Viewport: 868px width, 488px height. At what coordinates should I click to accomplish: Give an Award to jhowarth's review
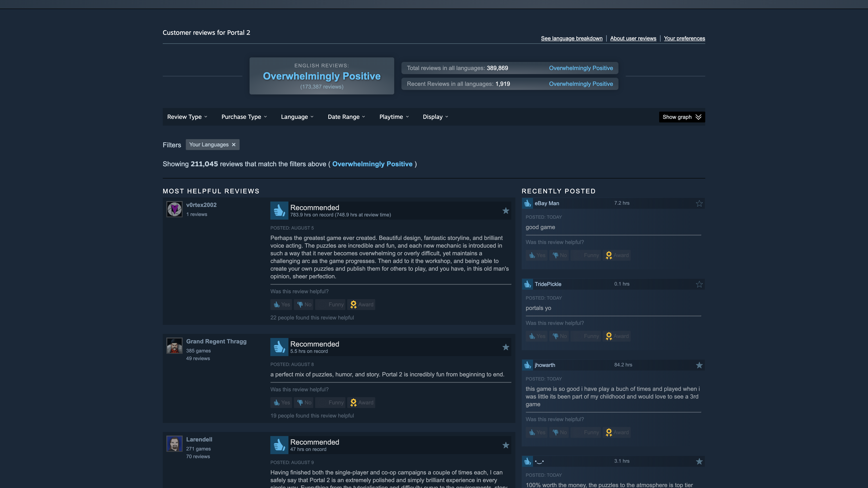coord(617,432)
